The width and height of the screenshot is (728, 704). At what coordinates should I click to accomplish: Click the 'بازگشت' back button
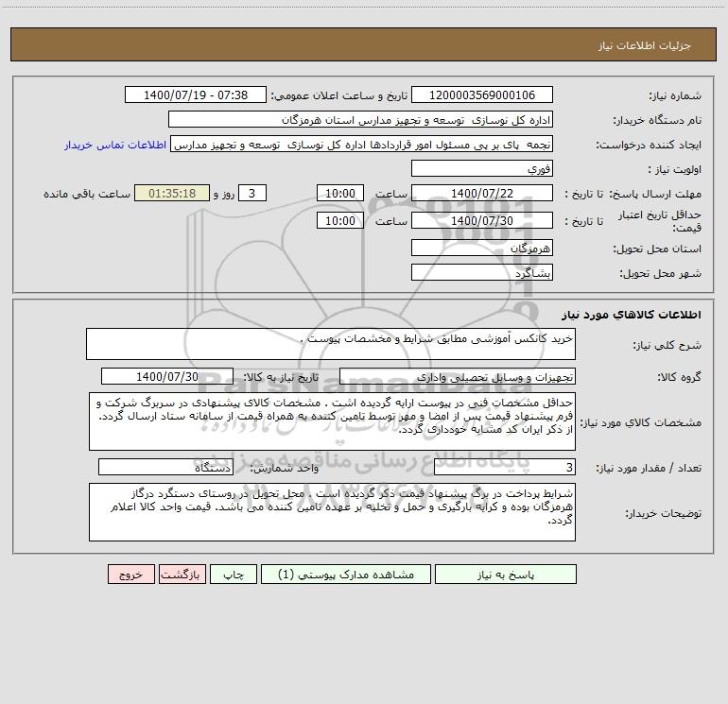(x=182, y=575)
